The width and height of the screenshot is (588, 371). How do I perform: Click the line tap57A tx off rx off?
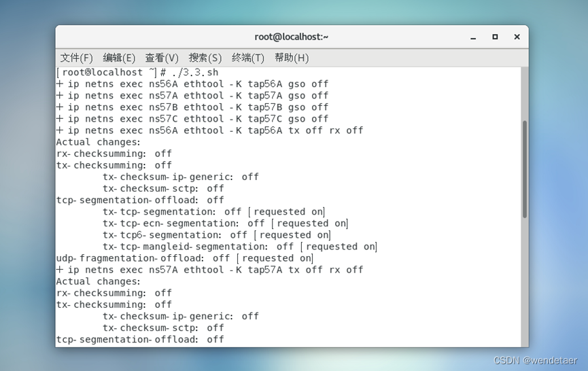[x=210, y=270]
